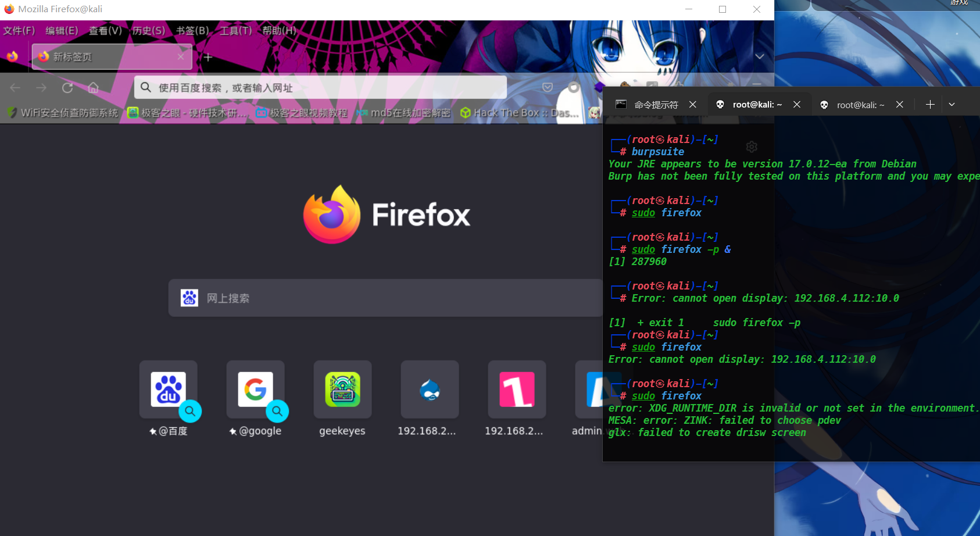The height and width of the screenshot is (536, 980).
Task: Click the Firefox logo on new tab page
Action: pyautogui.click(x=332, y=215)
